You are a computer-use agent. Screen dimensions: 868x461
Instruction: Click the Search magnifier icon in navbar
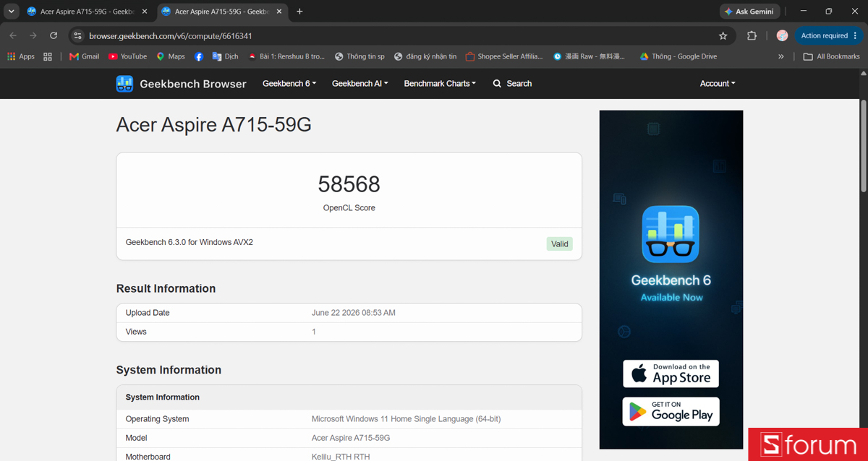[x=497, y=84]
